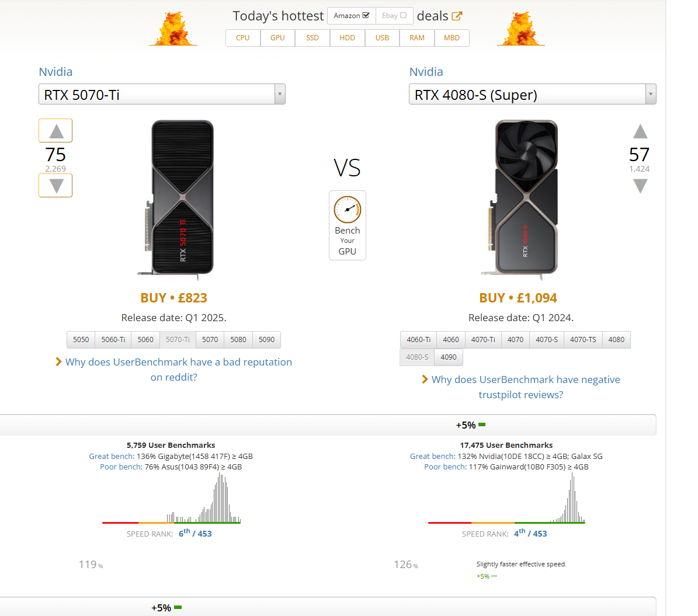Screen dimensions: 698x616
Task: Click the 17,475 User Benchmarks heading
Action: click(506, 445)
